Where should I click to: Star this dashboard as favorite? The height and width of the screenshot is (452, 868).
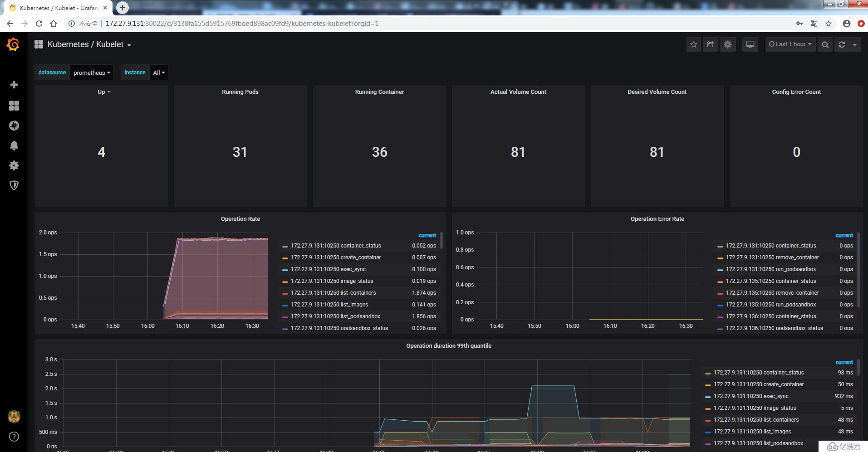[x=693, y=44]
